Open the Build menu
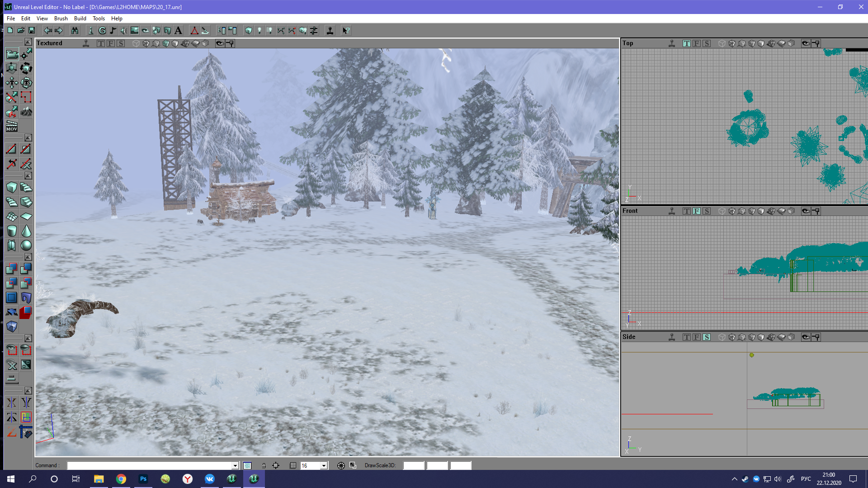Screen dimensions: 868x488 [80, 19]
